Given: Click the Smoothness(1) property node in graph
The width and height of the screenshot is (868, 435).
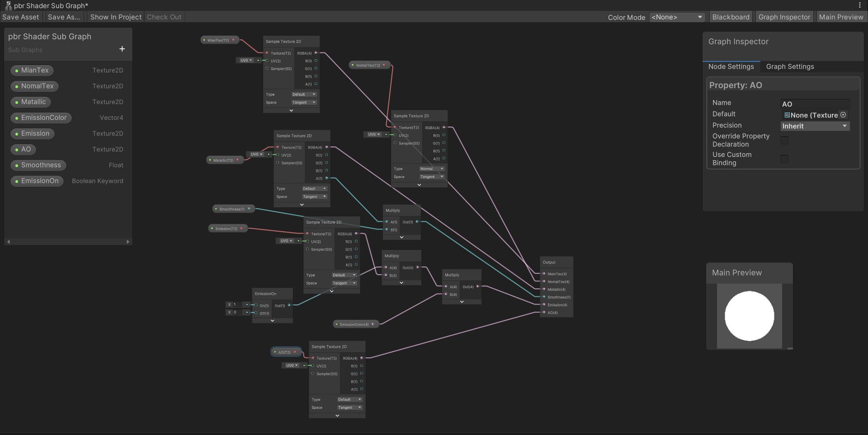Looking at the screenshot, I should click(233, 209).
